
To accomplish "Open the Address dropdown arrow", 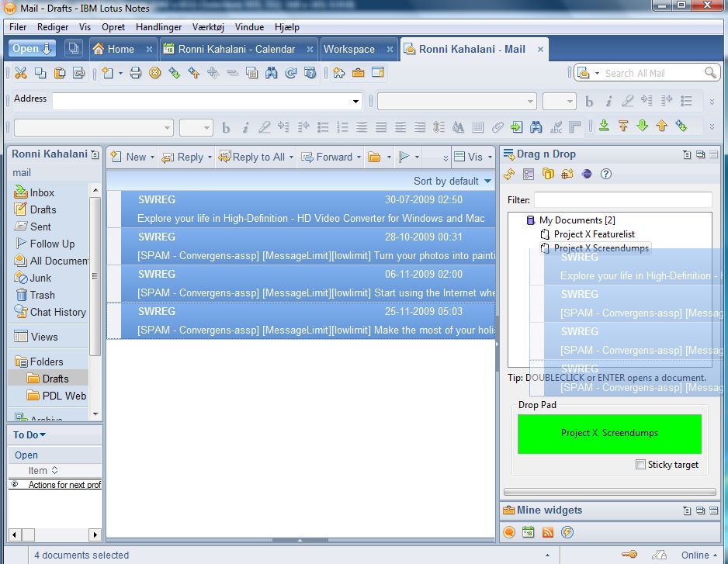I will [355, 101].
